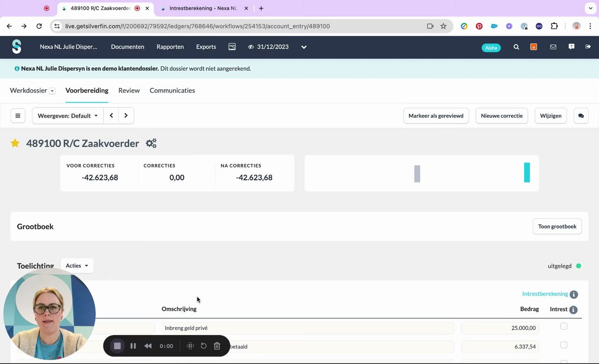The image size is (599, 364).
Task: Open the account settings gears icon
Action: tap(151, 143)
